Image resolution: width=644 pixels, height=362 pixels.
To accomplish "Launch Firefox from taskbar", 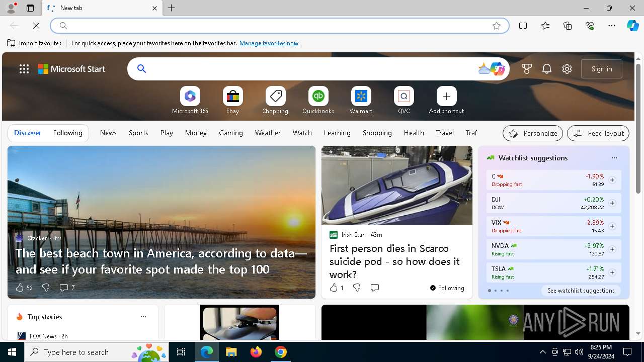I will [x=256, y=352].
